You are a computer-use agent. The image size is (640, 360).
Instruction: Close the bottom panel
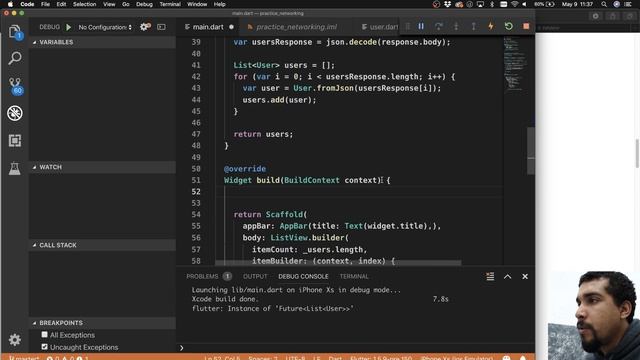(x=525, y=276)
